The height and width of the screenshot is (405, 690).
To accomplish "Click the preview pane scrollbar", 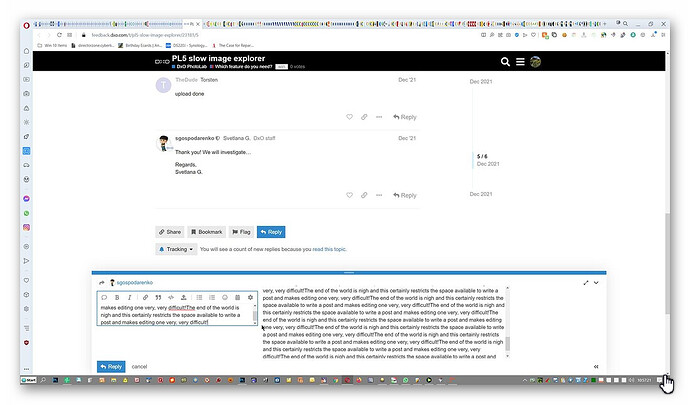I will [x=507, y=343].
